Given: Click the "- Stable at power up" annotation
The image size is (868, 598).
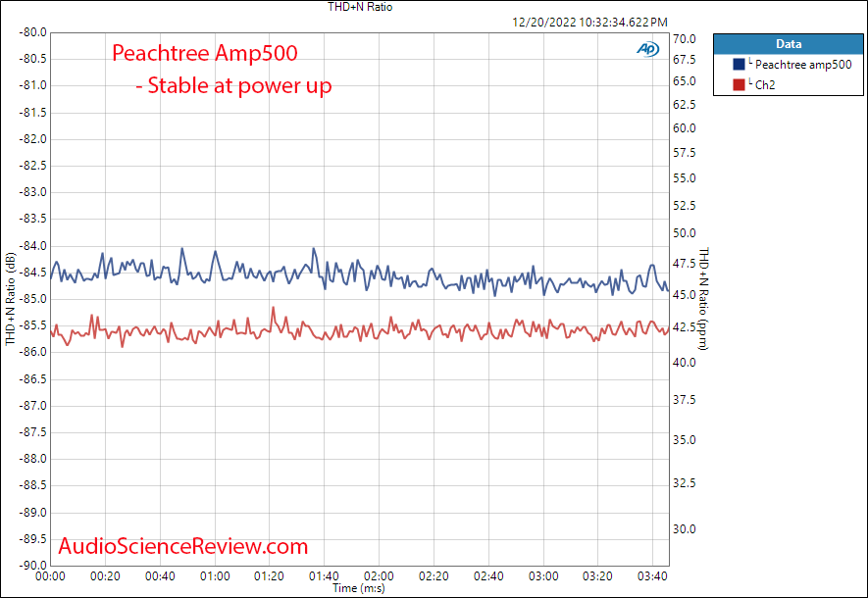Looking at the screenshot, I should click(233, 85).
